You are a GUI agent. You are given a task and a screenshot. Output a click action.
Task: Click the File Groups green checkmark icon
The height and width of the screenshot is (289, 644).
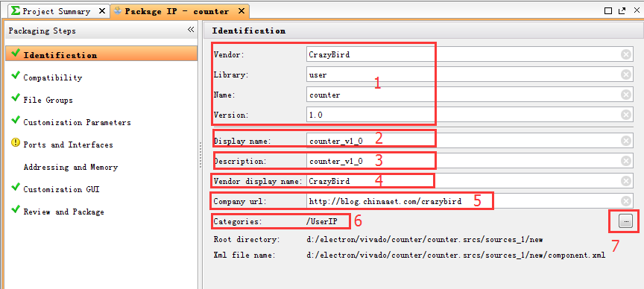[16, 98]
